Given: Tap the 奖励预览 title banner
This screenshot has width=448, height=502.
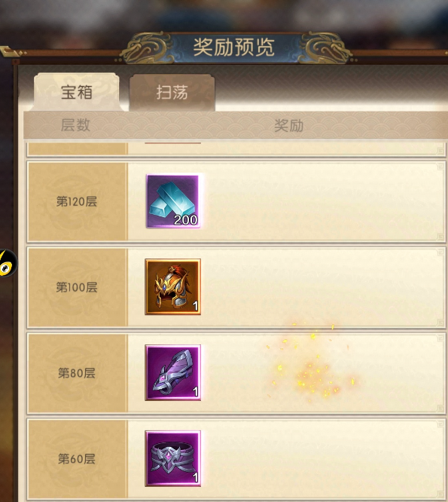Looking at the screenshot, I should coord(233,47).
